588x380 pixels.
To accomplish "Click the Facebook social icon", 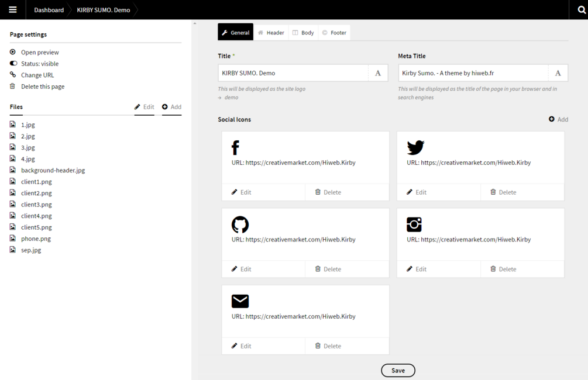I will click(x=236, y=147).
